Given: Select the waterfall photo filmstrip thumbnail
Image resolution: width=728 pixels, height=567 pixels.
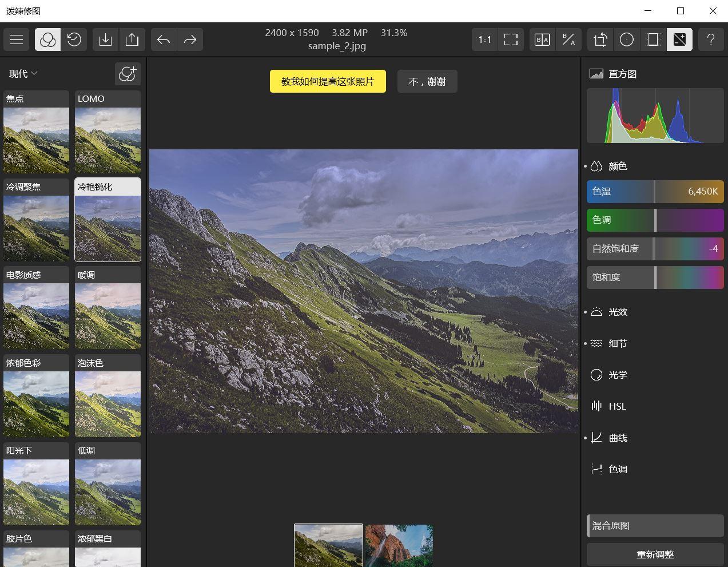Looking at the screenshot, I should 399,545.
